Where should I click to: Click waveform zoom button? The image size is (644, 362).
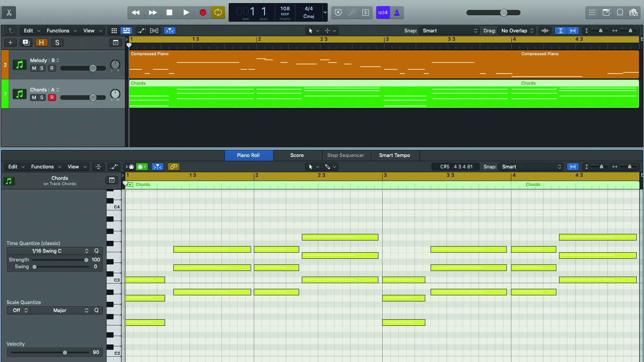[x=545, y=30]
